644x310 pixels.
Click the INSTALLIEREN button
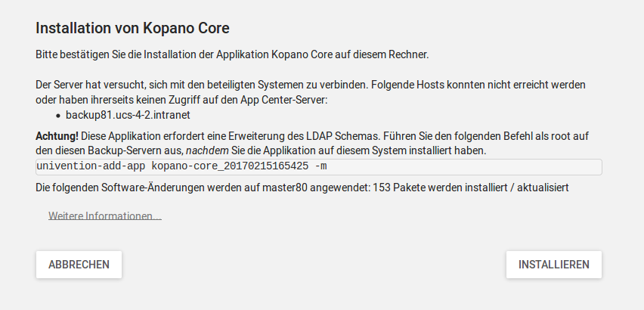(x=553, y=265)
